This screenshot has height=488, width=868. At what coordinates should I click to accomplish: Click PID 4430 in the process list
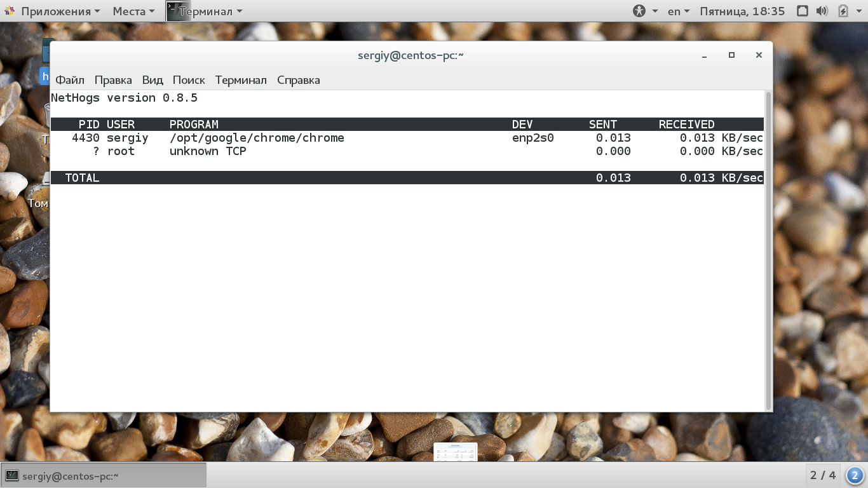(86, 138)
